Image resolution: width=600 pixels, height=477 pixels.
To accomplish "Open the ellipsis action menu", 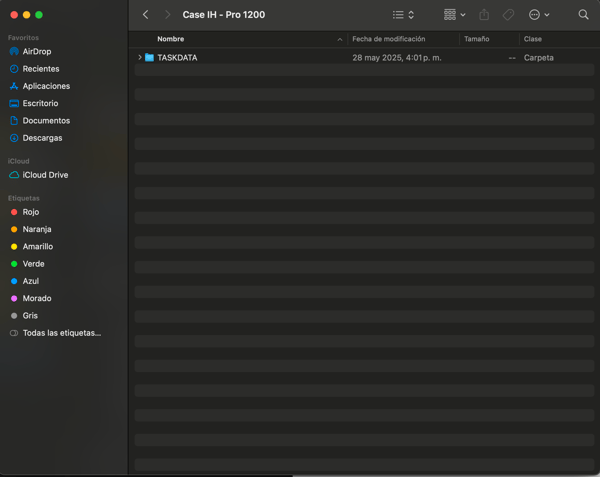I will pyautogui.click(x=539, y=15).
